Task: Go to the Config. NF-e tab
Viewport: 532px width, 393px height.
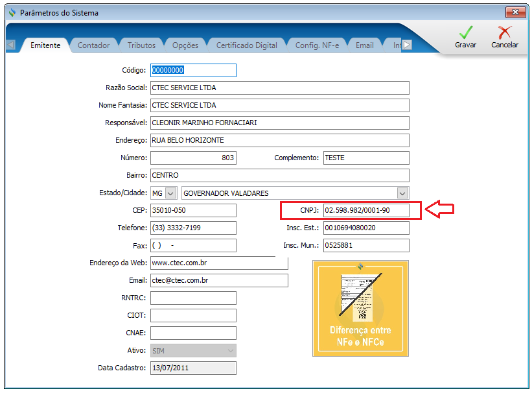Action: (317, 45)
